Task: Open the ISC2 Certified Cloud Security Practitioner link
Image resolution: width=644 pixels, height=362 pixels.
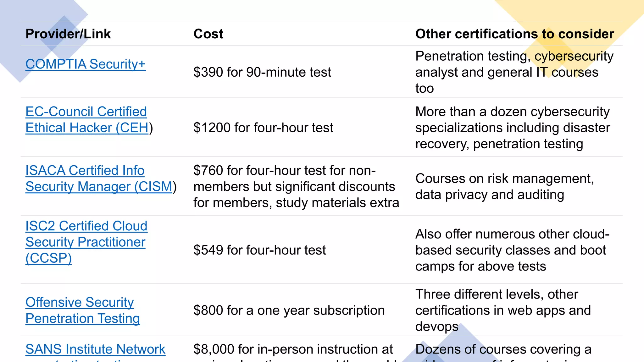Action: tap(86, 242)
